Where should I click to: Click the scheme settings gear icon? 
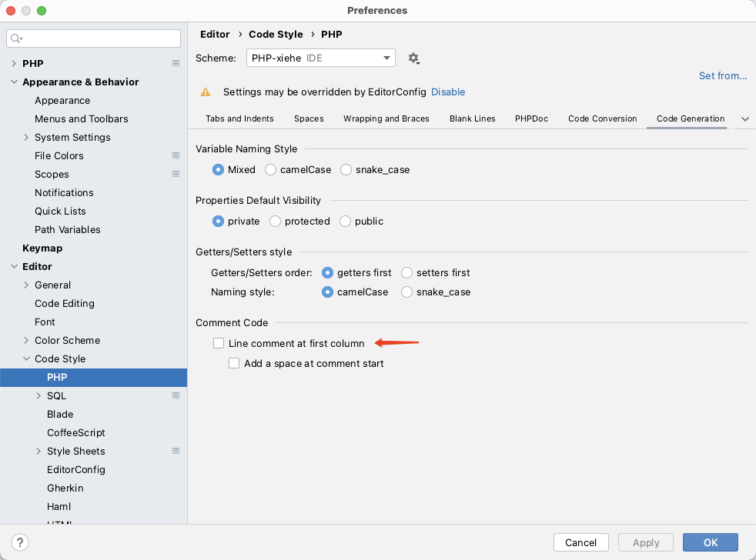point(413,58)
